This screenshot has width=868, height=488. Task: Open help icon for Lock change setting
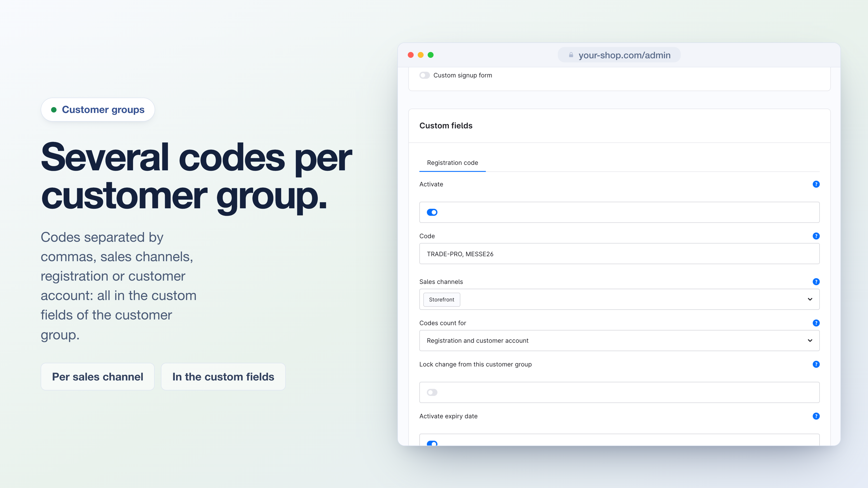(816, 364)
